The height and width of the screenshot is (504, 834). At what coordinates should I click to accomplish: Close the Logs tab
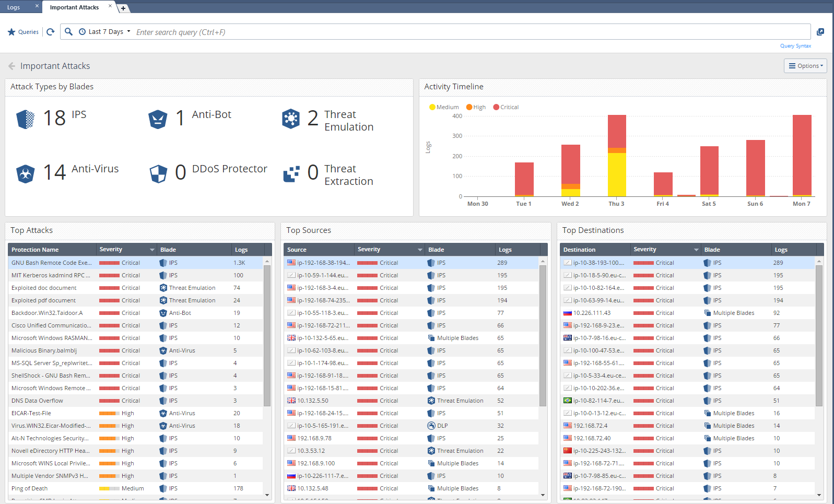(37, 6)
